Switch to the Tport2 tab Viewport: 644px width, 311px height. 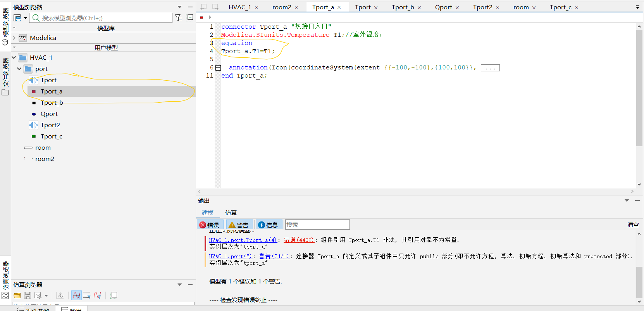click(x=482, y=7)
